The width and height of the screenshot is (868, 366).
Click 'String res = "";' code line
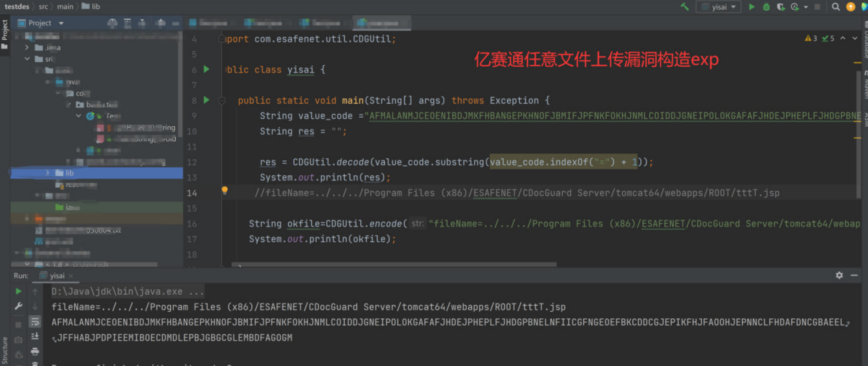[303, 131]
